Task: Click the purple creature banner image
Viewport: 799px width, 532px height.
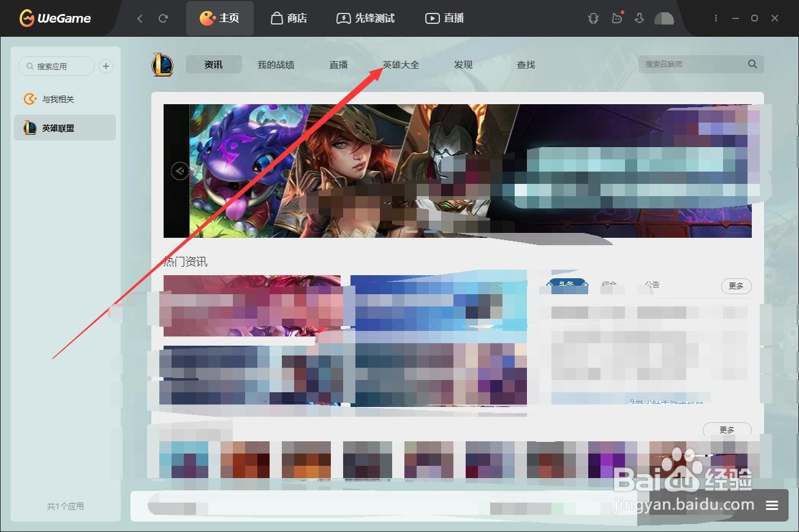Action: [x=245, y=170]
